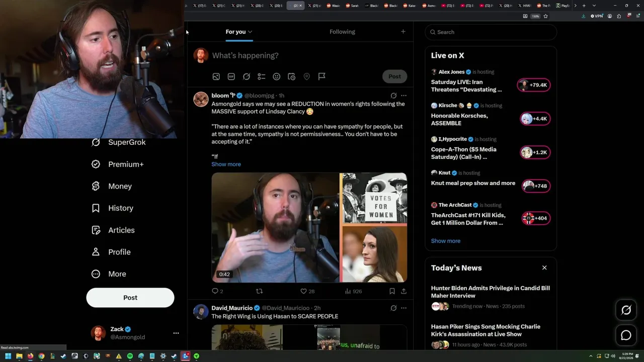Open the emoji picker in the composer

(x=276, y=76)
